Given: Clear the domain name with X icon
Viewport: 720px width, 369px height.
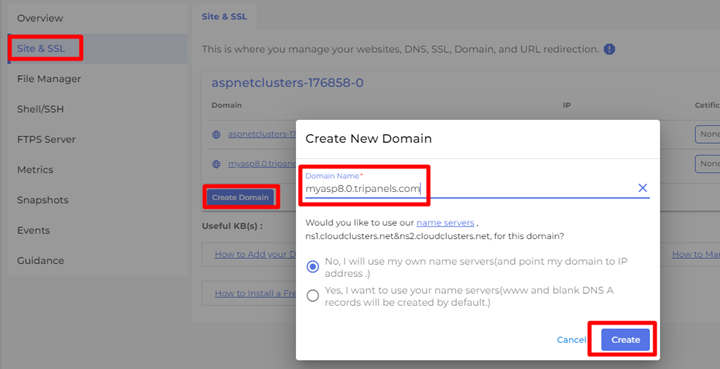Looking at the screenshot, I should tap(642, 188).
